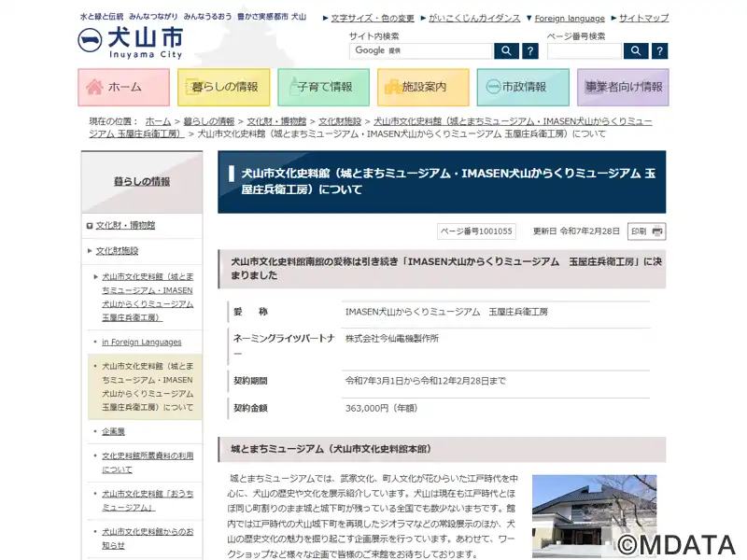
Task: Click the page number search magnifier button
Action: point(636,50)
